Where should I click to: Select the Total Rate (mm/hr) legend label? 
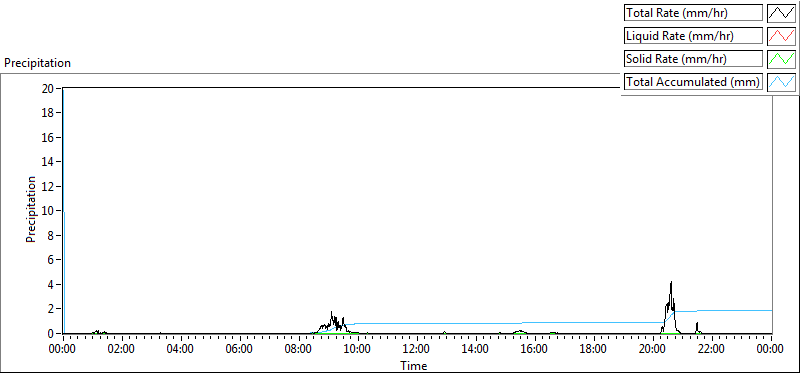point(693,13)
